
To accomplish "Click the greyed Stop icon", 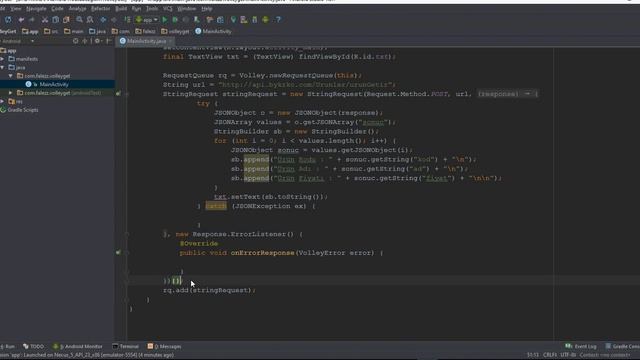I will [186, 20].
